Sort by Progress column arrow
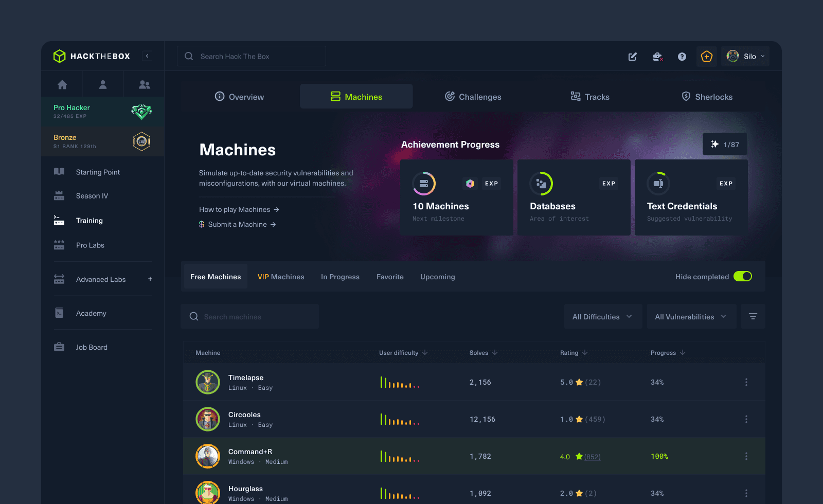The image size is (823, 504). pyautogui.click(x=683, y=353)
